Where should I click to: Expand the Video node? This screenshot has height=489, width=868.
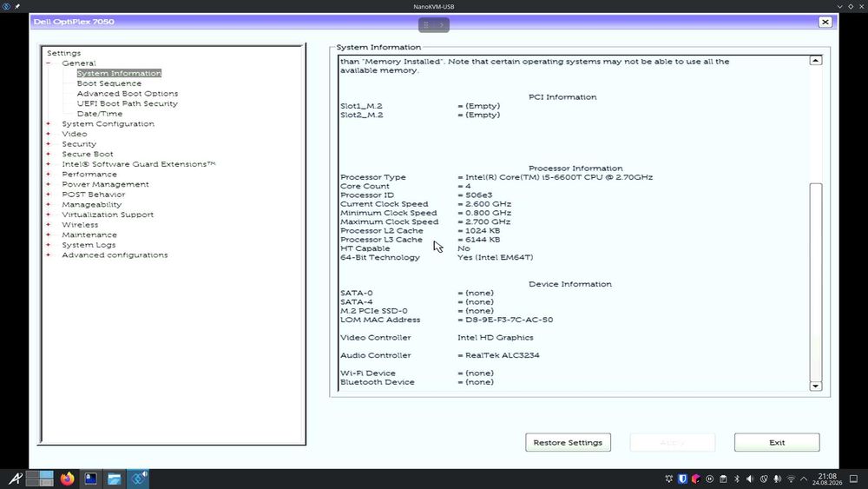[48, 134]
